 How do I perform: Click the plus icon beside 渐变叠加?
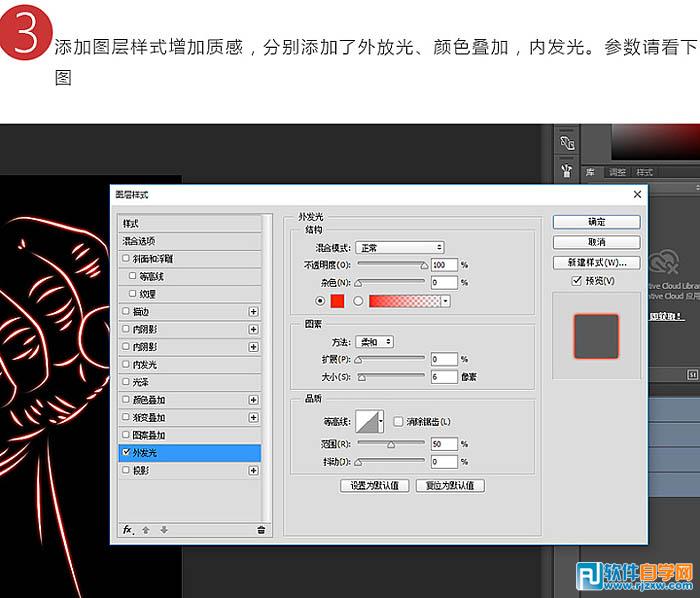click(x=253, y=417)
